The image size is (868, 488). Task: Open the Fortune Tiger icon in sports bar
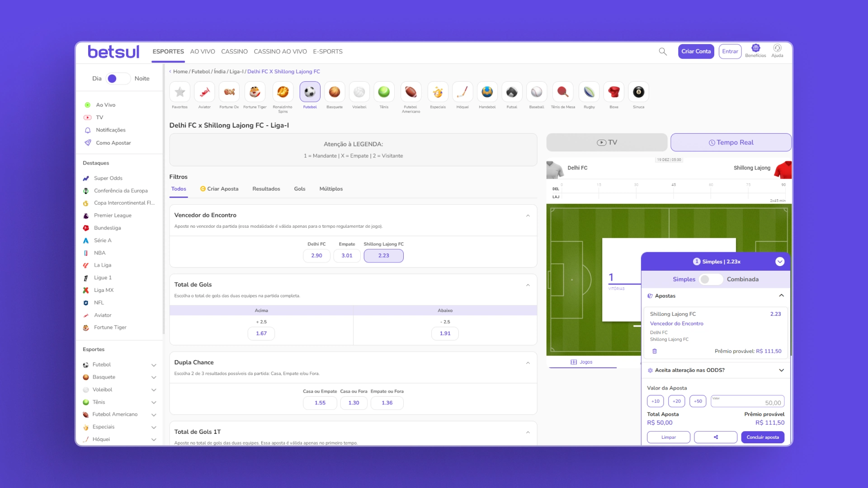255,92
